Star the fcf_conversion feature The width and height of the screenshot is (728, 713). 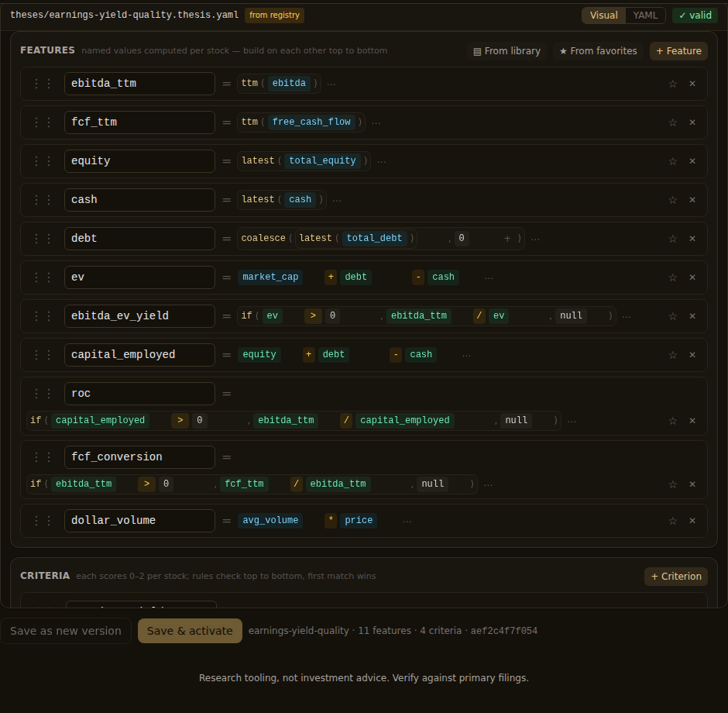[672, 484]
